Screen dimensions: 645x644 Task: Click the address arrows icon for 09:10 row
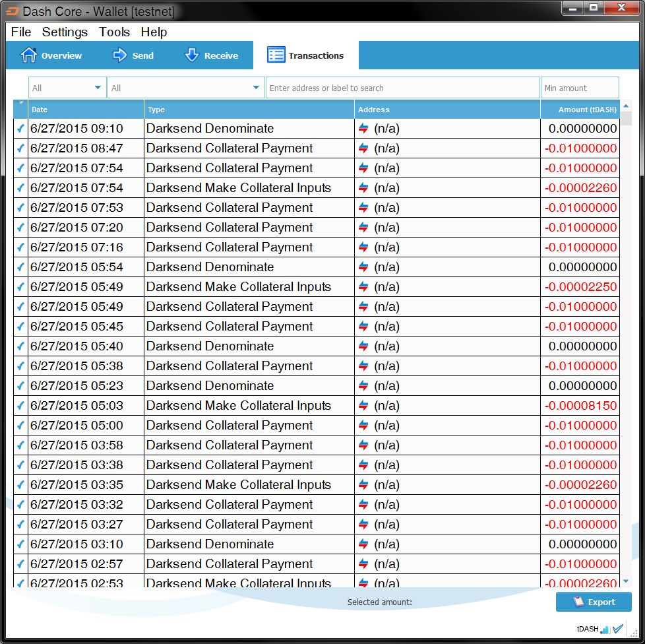pyautogui.click(x=363, y=129)
